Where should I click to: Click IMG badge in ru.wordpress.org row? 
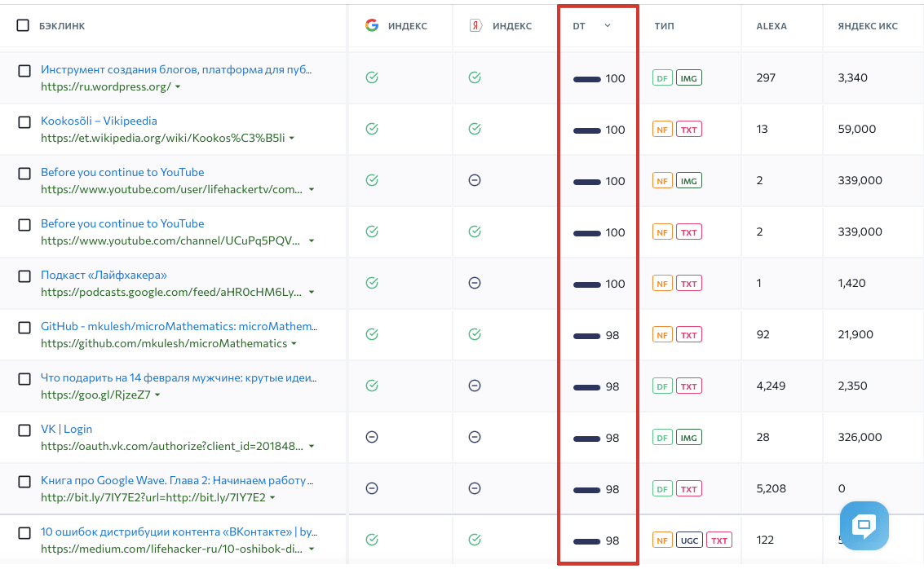coord(689,77)
